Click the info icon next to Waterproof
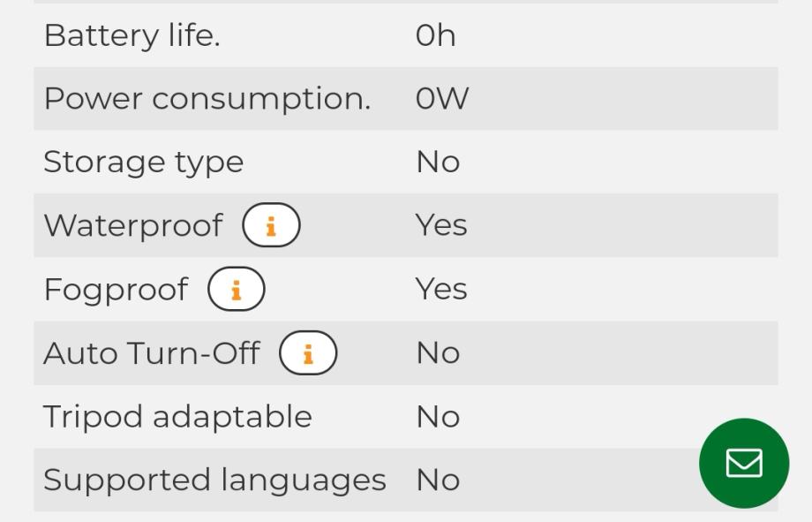Image resolution: width=812 pixels, height=522 pixels. tap(271, 226)
